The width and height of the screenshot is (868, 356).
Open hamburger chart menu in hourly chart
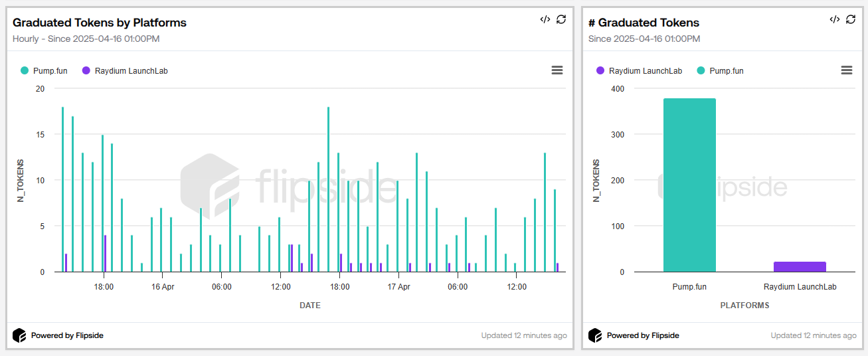pos(557,70)
